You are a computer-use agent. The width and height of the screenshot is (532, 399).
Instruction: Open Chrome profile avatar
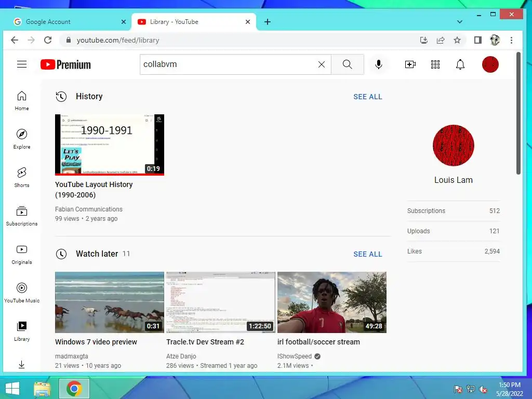point(495,41)
